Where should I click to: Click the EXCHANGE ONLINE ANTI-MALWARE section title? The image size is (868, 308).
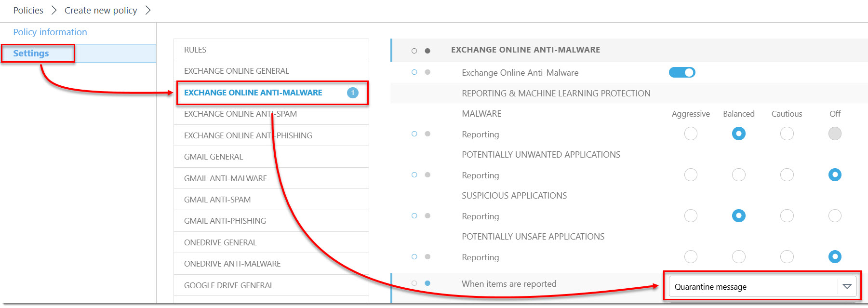tap(525, 50)
